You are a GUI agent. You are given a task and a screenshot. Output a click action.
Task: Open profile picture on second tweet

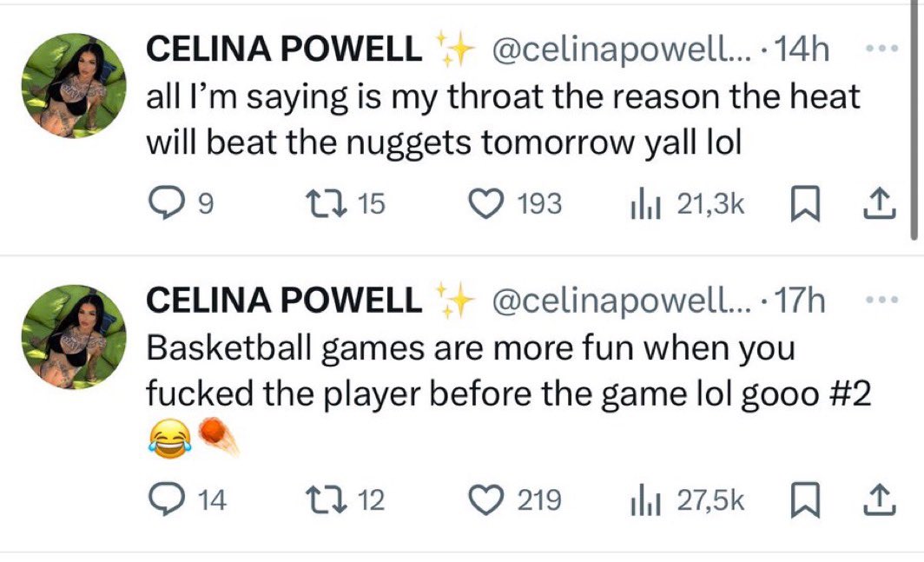coord(74,336)
